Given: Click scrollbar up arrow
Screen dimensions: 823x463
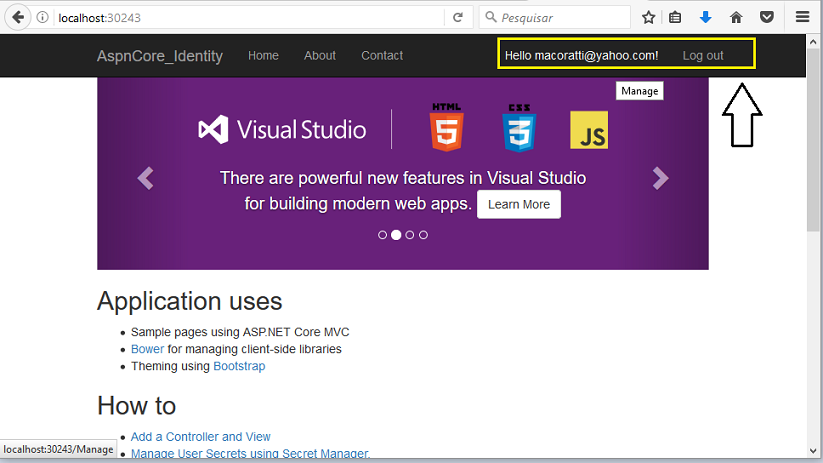Looking at the screenshot, I should (x=813, y=41).
